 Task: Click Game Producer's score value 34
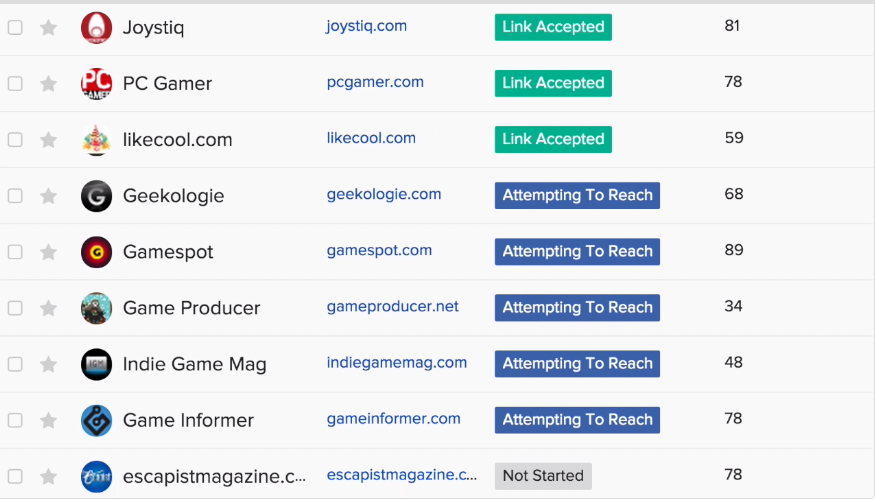tap(733, 306)
